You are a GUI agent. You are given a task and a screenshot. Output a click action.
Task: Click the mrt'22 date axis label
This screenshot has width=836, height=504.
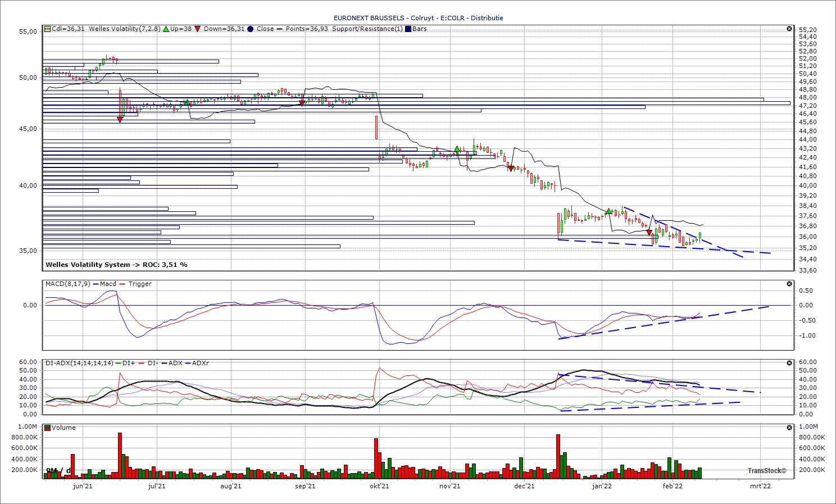760,486
